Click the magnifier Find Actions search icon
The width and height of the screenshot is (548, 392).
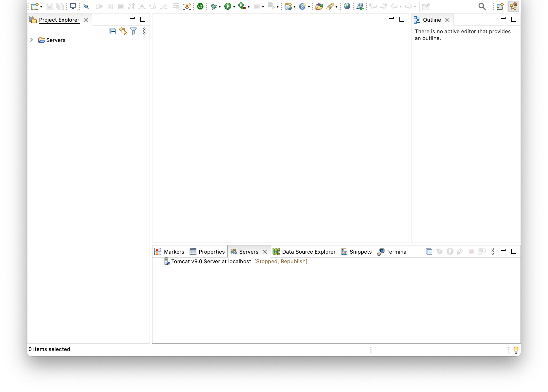(x=482, y=7)
